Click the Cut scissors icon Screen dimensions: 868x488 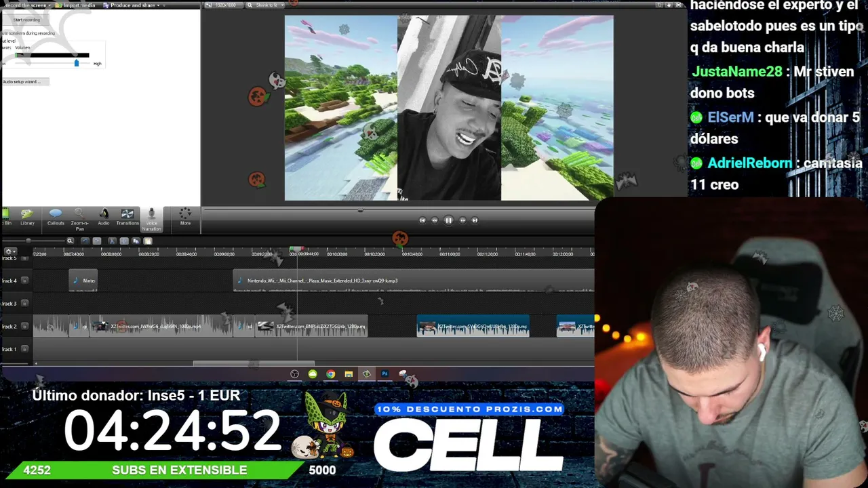tap(112, 241)
